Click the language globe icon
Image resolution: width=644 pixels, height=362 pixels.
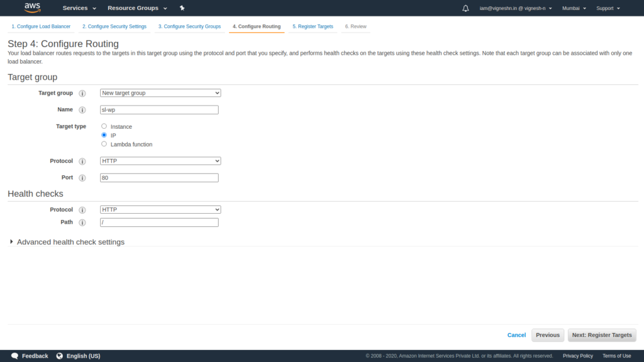(x=60, y=356)
